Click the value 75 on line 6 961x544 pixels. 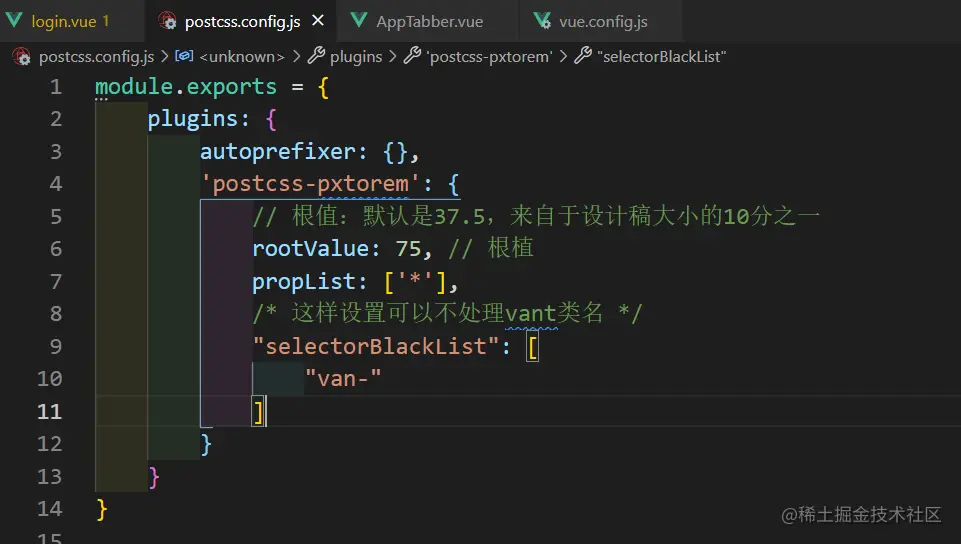(408, 249)
